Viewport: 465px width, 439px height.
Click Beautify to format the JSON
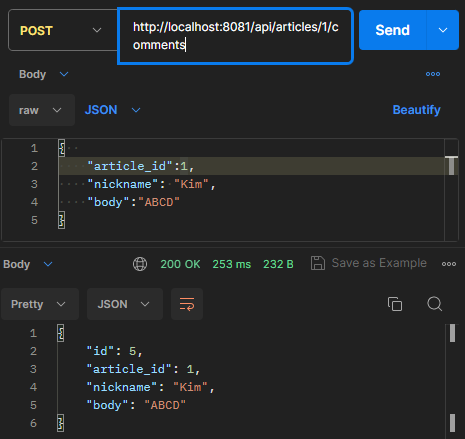tap(416, 110)
